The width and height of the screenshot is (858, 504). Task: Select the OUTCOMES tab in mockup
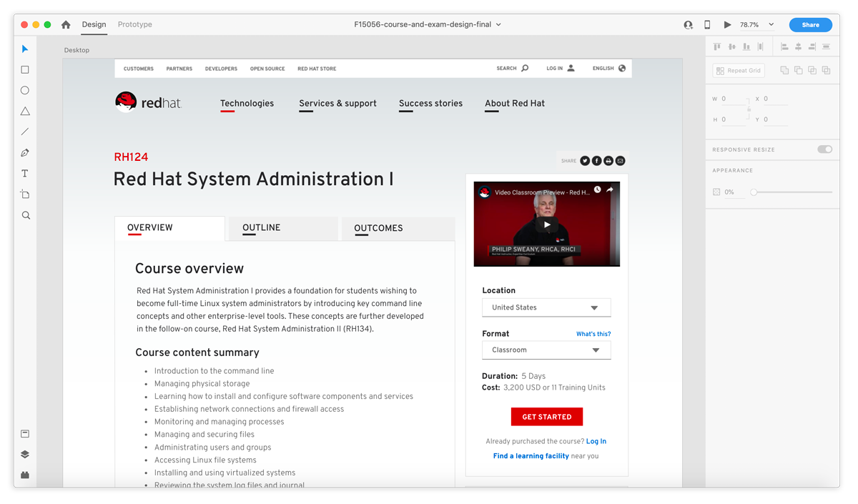coord(398,228)
